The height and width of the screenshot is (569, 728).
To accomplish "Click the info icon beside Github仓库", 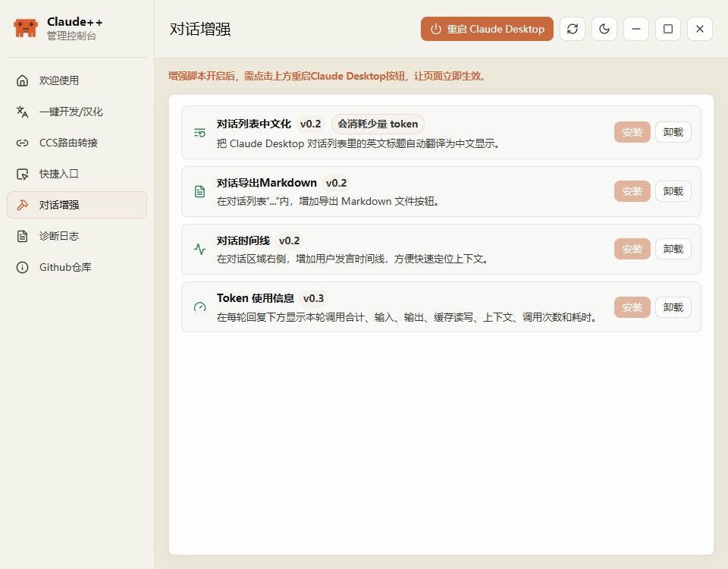I will coord(22,267).
